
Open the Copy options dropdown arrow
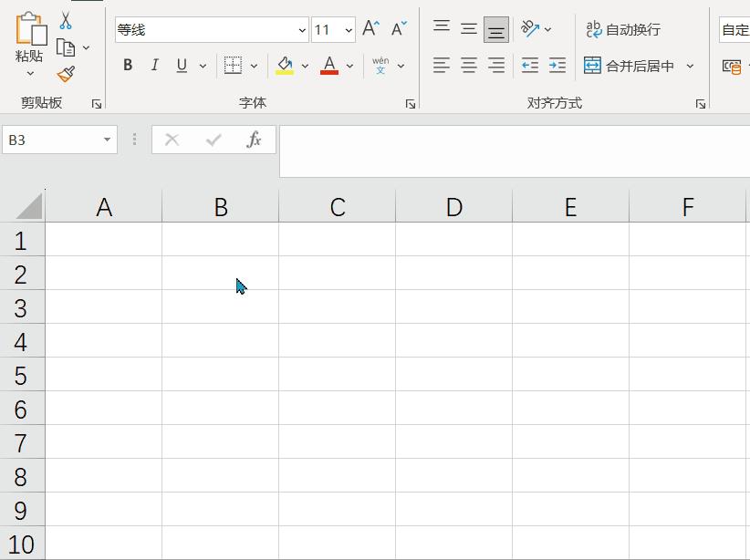point(86,47)
